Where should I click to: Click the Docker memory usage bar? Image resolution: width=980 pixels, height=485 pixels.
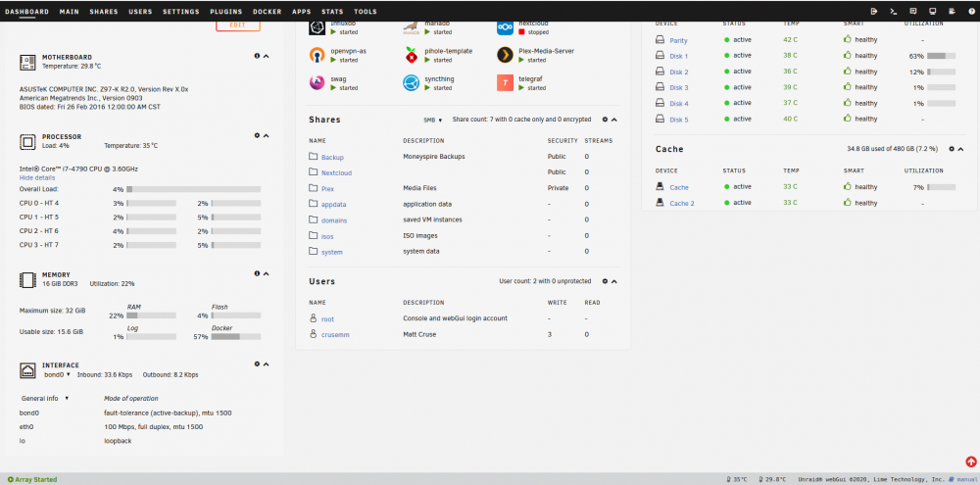(x=235, y=336)
